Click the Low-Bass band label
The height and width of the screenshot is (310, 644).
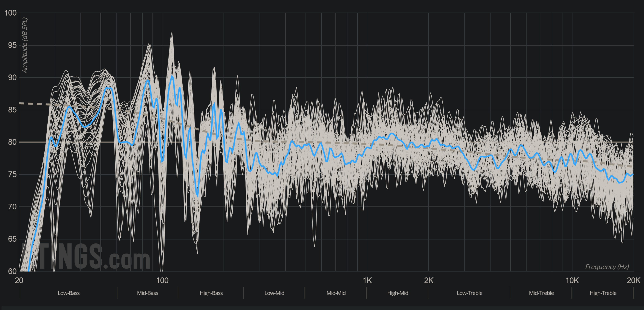coord(68,293)
